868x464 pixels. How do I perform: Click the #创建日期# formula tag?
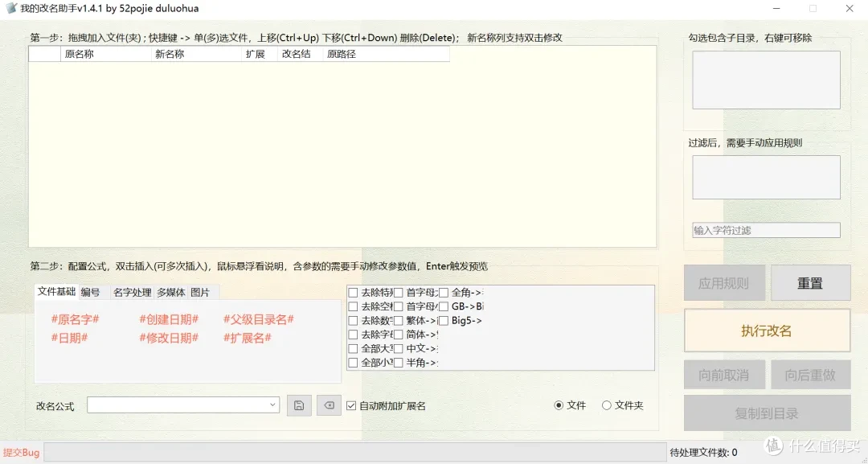[169, 319]
